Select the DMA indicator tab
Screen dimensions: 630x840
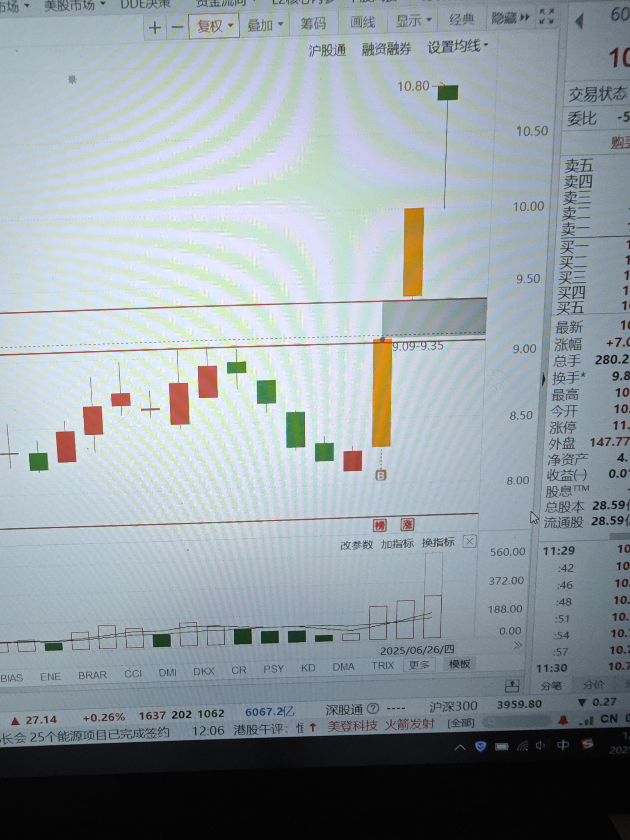(x=344, y=667)
